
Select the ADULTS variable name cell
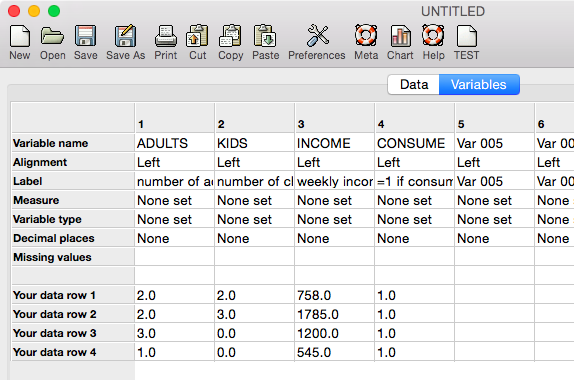point(175,143)
